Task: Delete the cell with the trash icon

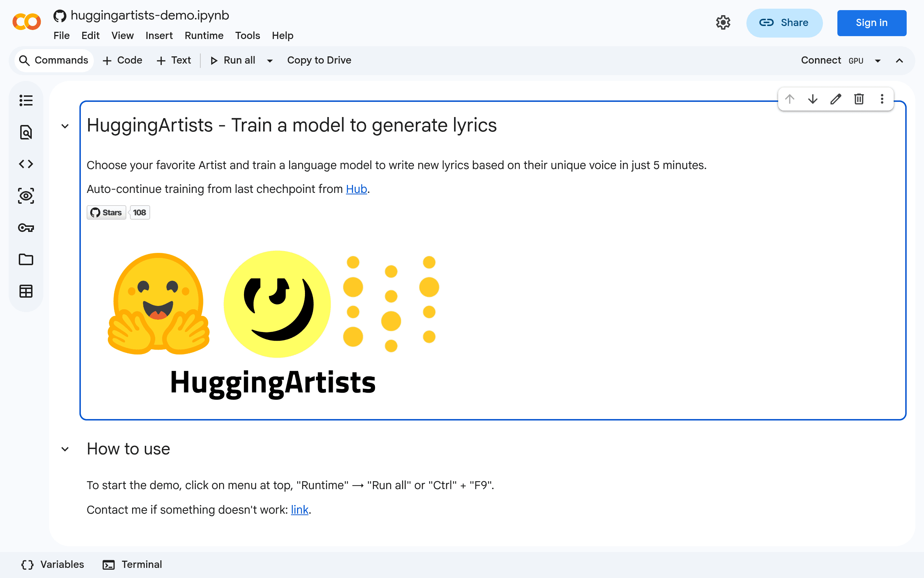Action: tap(859, 99)
